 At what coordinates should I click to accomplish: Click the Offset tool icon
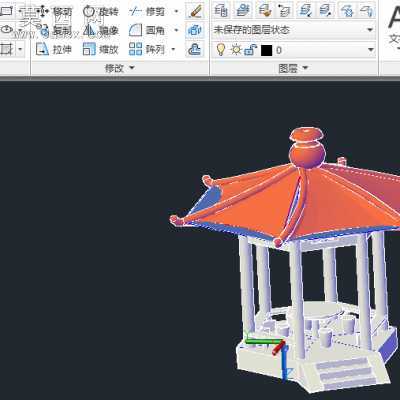(195, 50)
